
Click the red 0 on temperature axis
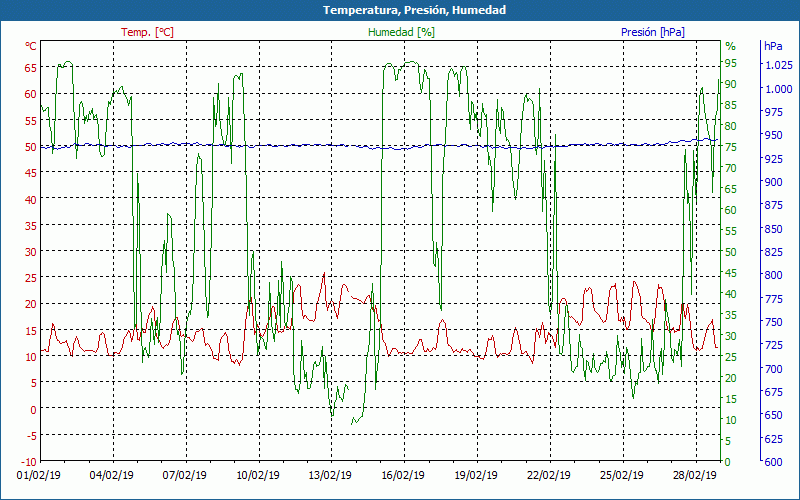pyautogui.click(x=34, y=409)
